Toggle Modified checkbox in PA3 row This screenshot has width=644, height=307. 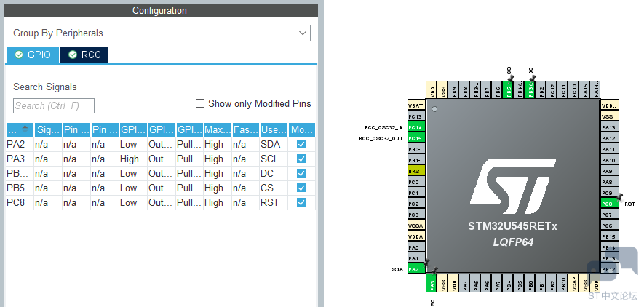click(301, 159)
